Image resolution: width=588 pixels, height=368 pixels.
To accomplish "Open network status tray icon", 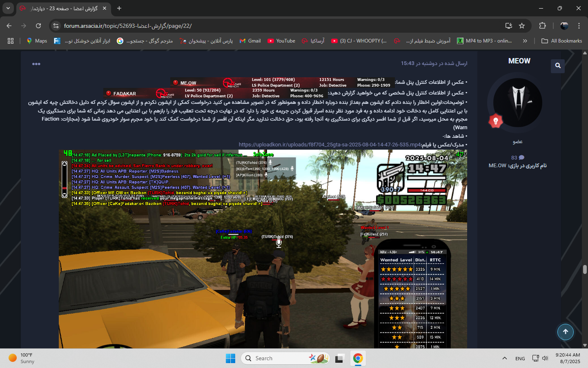I will pos(536,359).
